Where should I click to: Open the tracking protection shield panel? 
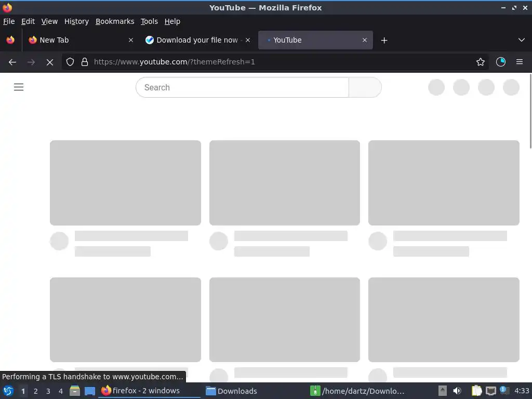tap(70, 62)
